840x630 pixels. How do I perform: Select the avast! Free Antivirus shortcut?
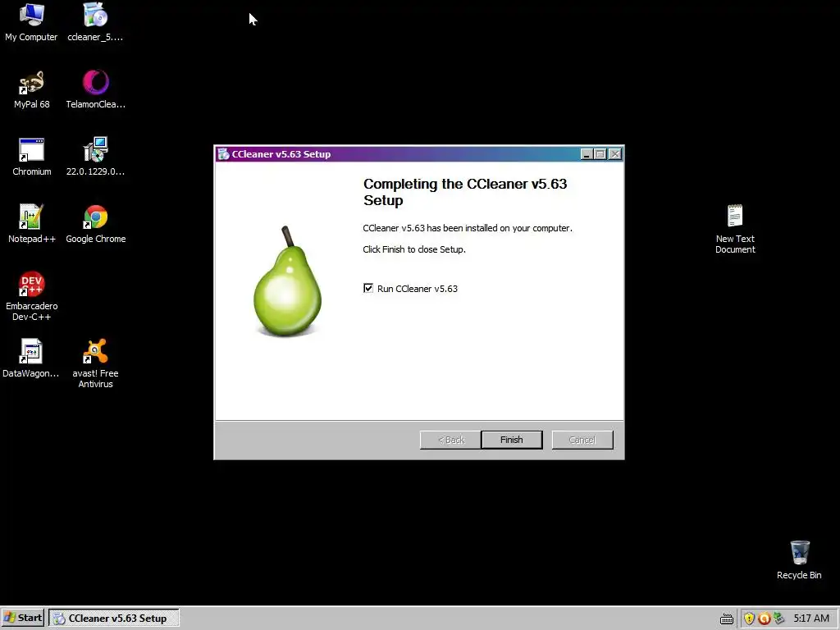point(95,363)
